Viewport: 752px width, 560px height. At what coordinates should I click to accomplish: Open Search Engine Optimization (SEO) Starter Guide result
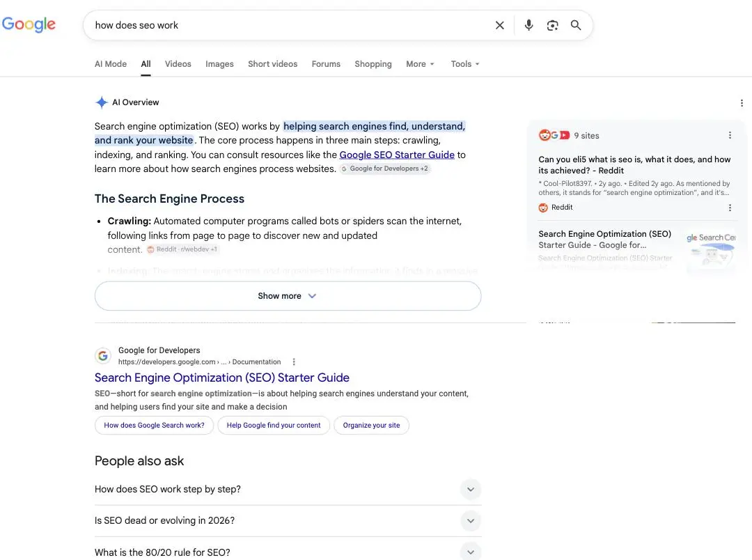(x=221, y=378)
